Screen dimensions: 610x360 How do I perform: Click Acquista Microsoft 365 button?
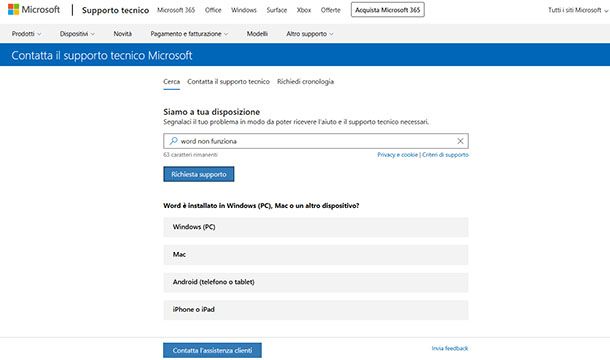pos(387,10)
